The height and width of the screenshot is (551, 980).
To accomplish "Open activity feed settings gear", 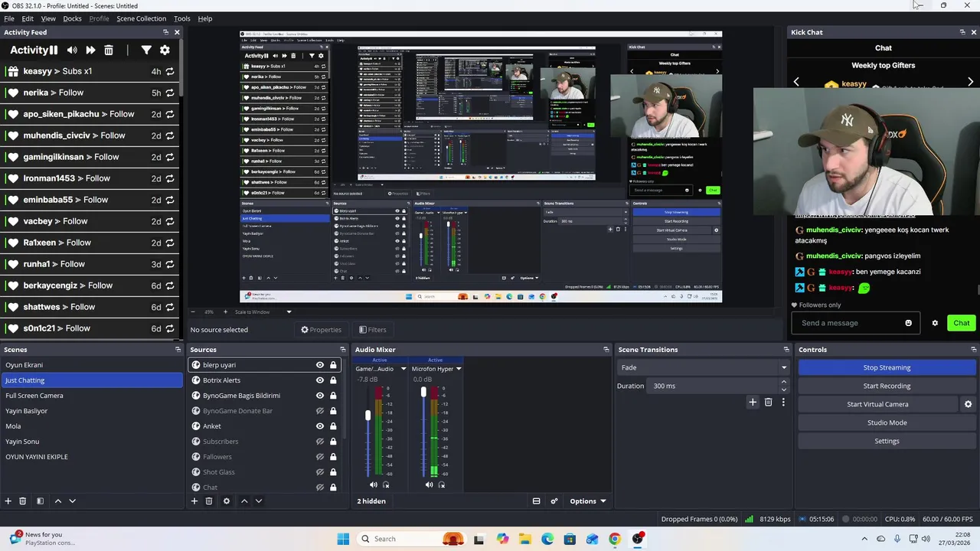I will [165, 50].
